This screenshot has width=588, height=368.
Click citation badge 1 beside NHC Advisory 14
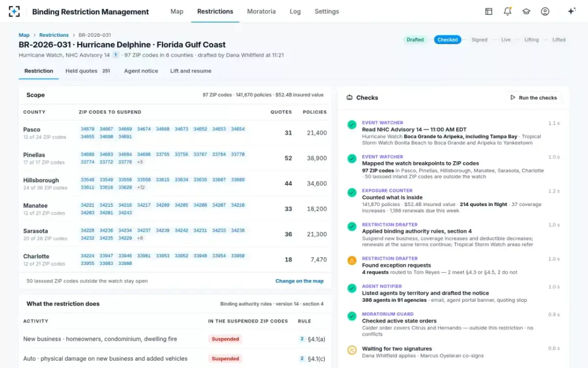point(116,55)
